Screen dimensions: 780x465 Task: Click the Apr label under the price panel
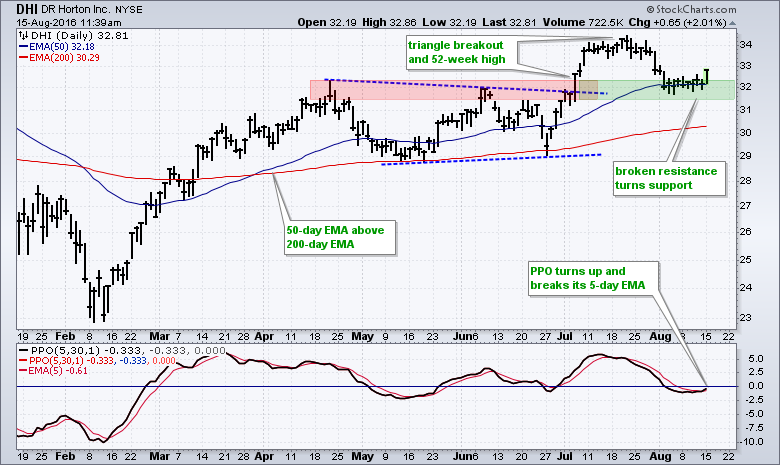pyautogui.click(x=264, y=336)
